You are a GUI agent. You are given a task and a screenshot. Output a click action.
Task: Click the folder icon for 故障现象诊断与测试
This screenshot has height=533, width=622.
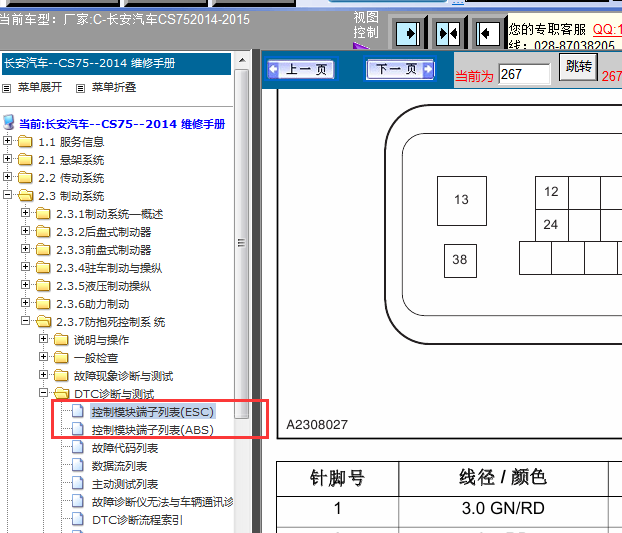pyautogui.click(x=61, y=376)
